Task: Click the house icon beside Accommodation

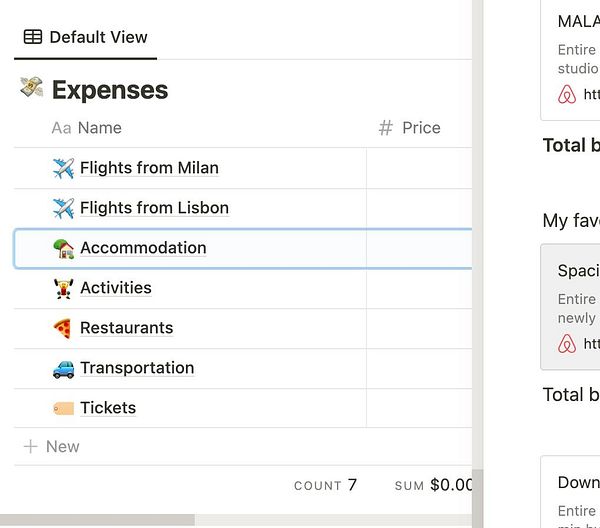Action: pyautogui.click(x=63, y=248)
